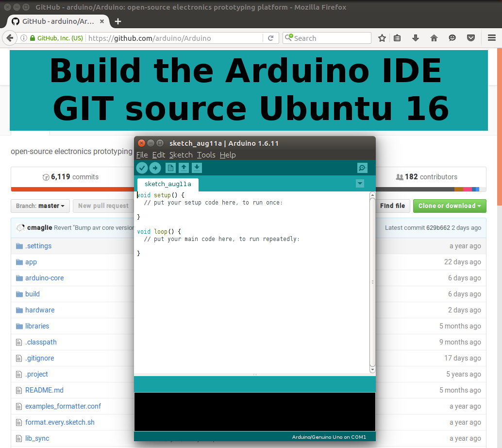This screenshot has width=502, height=448.
Task: Click the site information icon in URL bar
Action: coord(24,38)
